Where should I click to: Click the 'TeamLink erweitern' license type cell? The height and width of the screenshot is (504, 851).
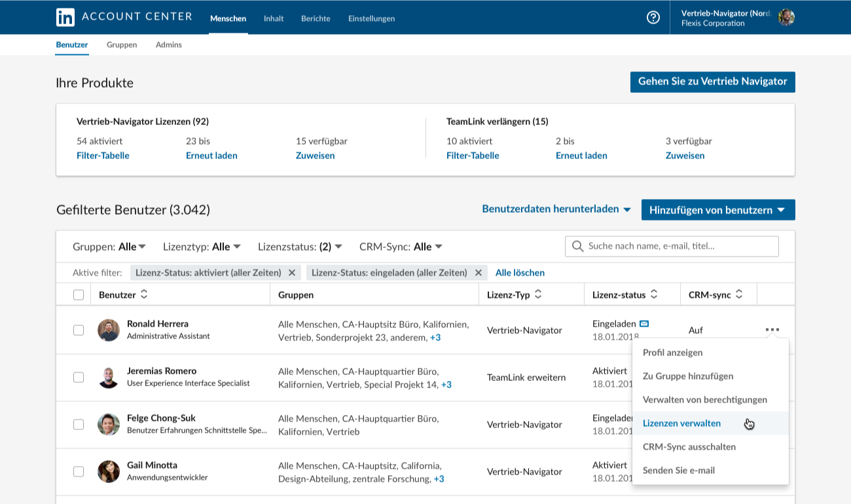coord(526,377)
